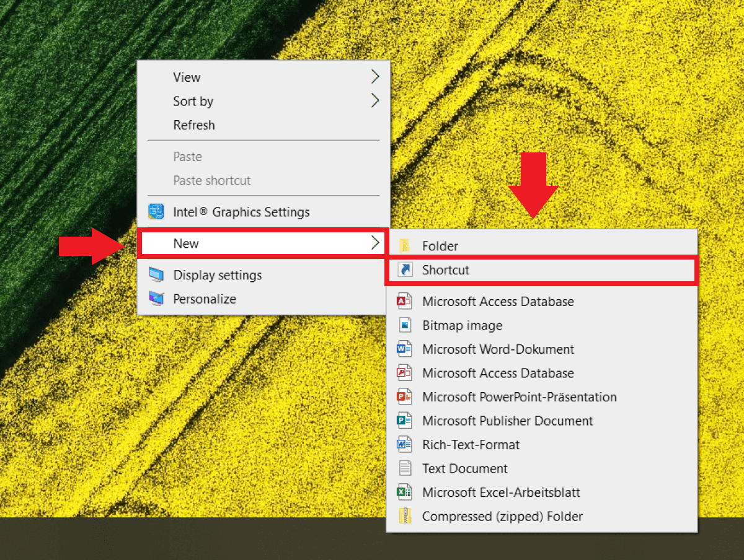Open Display settings
744x560 pixels.
point(217,274)
